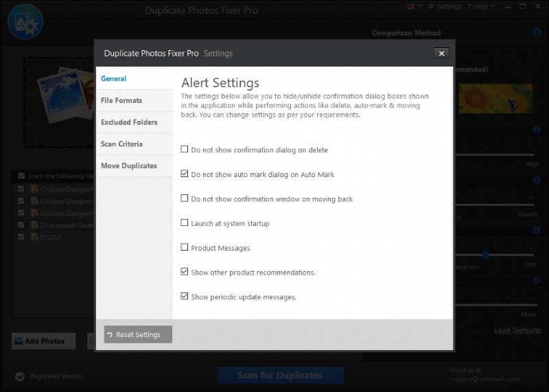This screenshot has width=549, height=392.
Task: Open the General settings tab
Action: [x=135, y=78]
